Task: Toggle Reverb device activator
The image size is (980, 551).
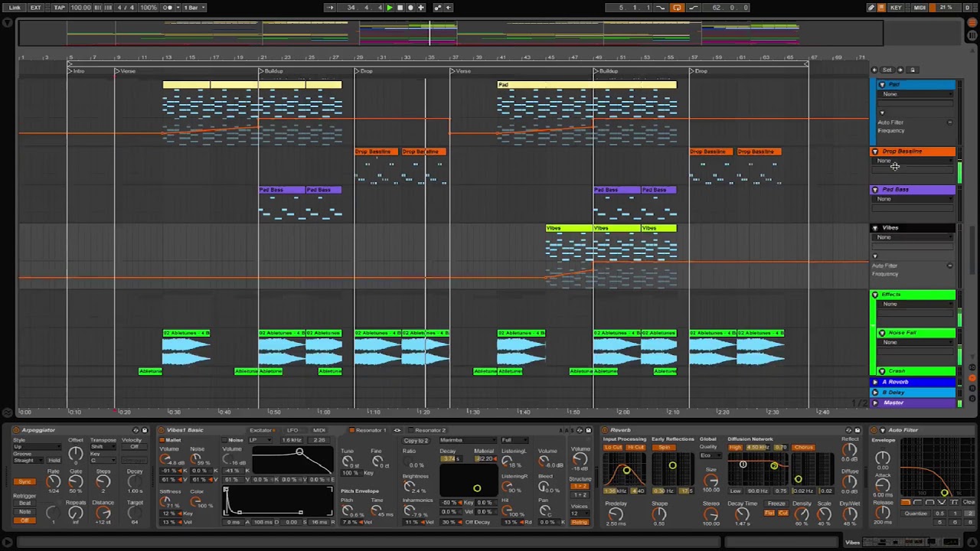Action: (605, 430)
